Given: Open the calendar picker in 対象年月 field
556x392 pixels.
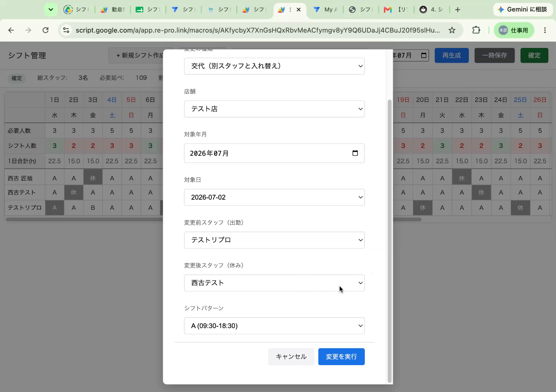Looking at the screenshot, I should pyautogui.click(x=355, y=153).
